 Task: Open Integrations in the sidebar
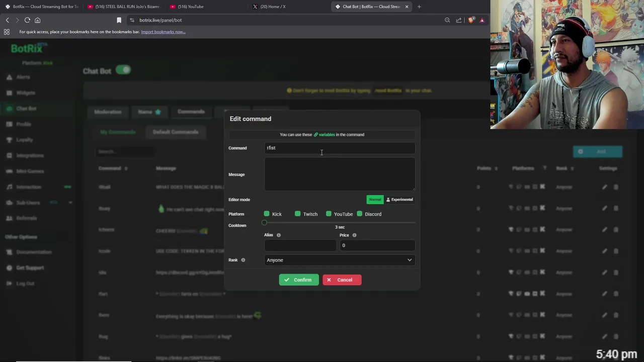tap(30, 155)
